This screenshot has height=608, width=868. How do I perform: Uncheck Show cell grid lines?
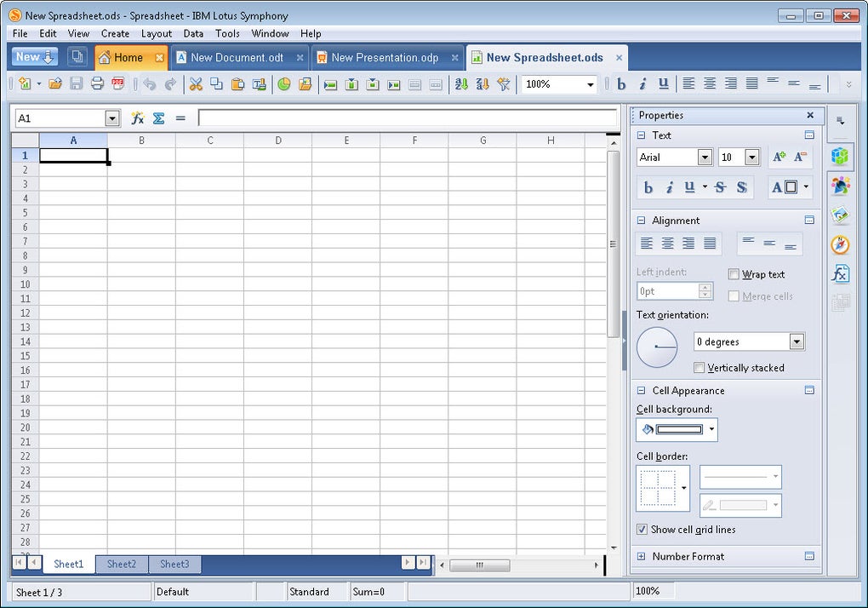(642, 530)
